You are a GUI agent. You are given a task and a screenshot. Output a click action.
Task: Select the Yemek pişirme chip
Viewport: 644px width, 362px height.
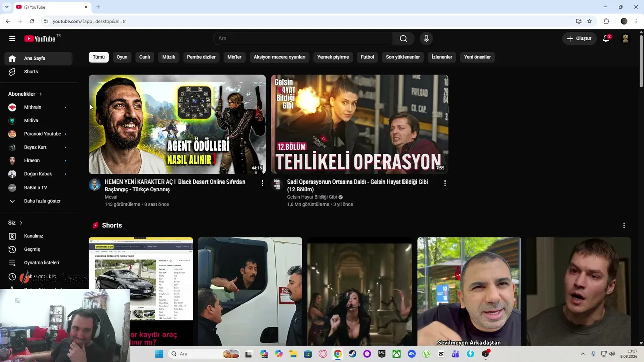(333, 57)
